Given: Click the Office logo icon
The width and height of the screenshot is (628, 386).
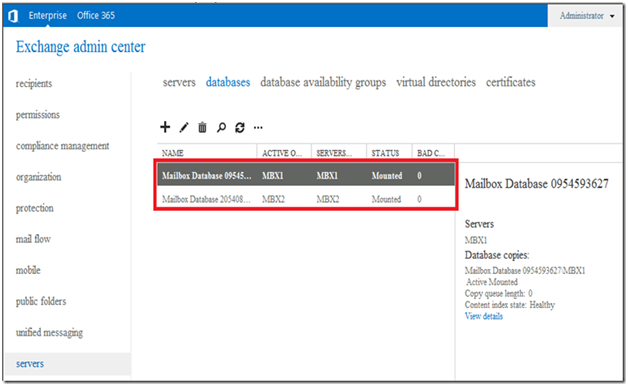Looking at the screenshot, I should (13, 16).
